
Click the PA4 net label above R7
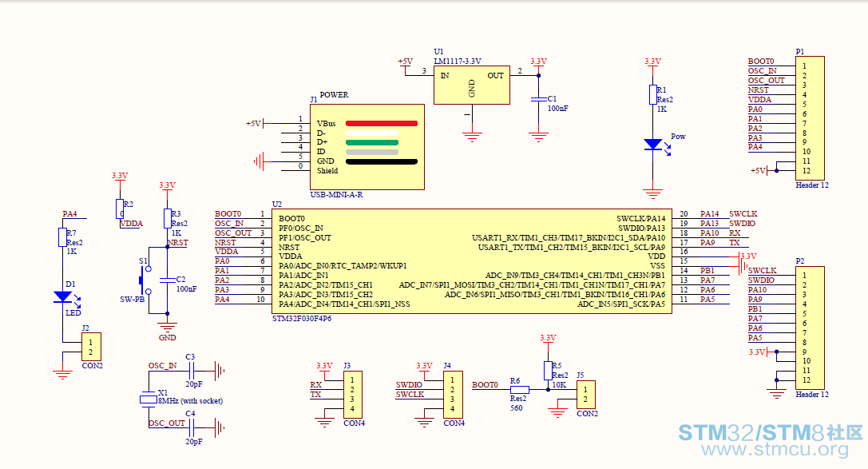coord(69,214)
